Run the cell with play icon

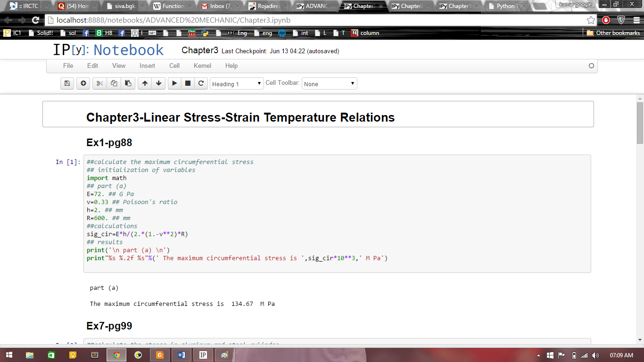174,83
